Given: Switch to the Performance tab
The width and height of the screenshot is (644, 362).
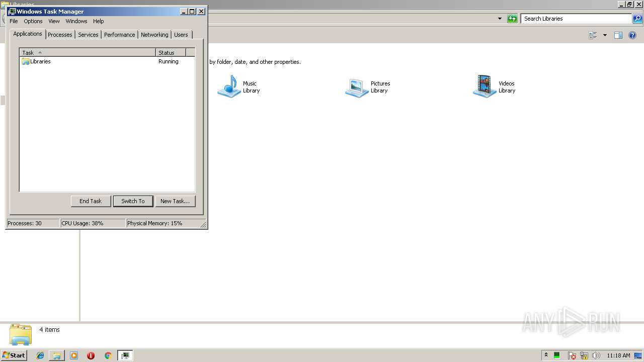Looking at the screenshot, I should pyautogui.click(x=119, y=35).
